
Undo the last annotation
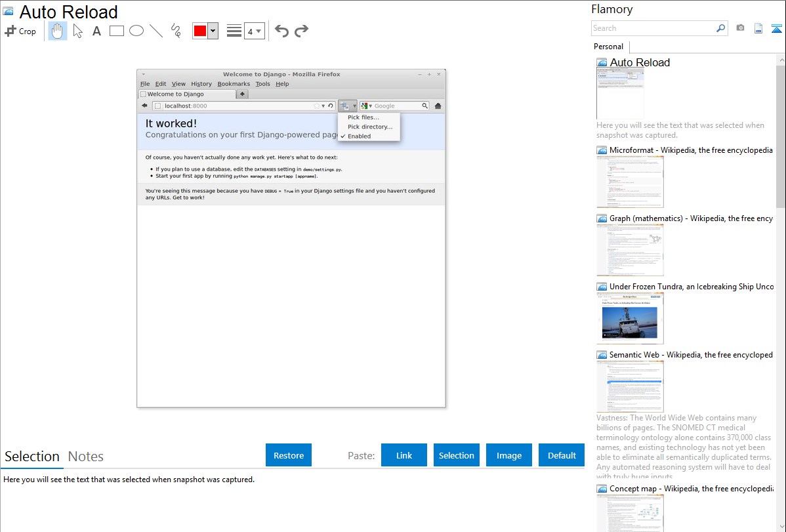click(x=281, y=31)
